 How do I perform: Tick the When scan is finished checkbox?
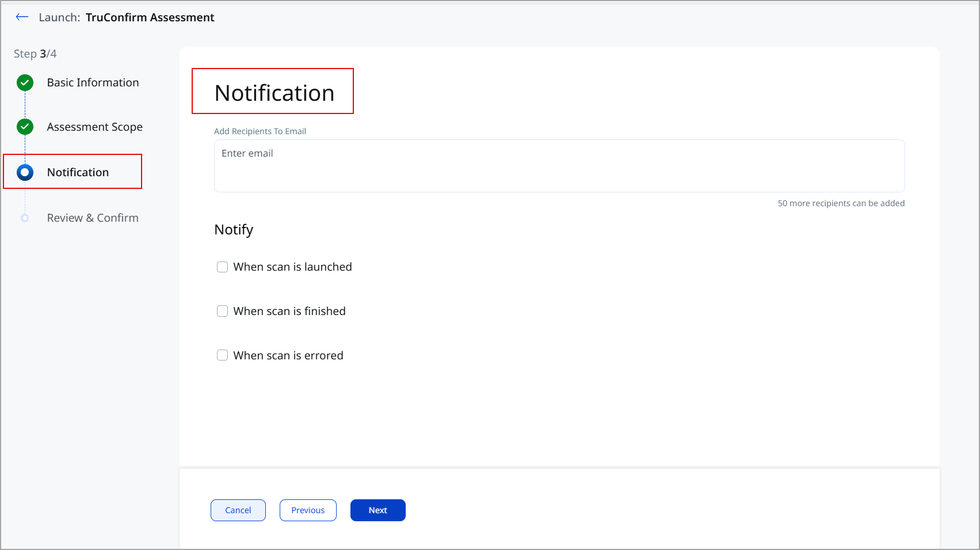point(222,311)
